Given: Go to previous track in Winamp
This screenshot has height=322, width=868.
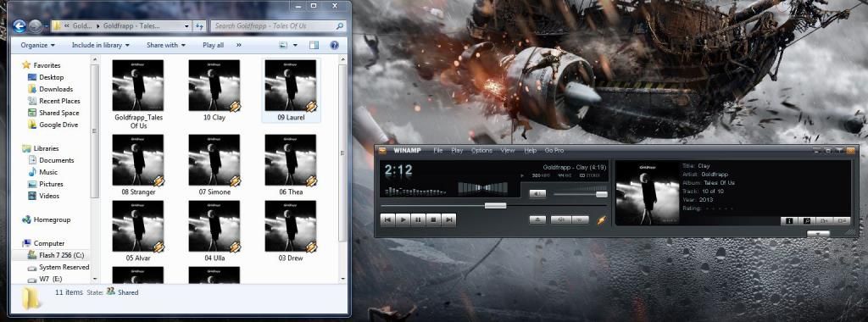Looking at the screenshot, I should (x=388, y=219).
